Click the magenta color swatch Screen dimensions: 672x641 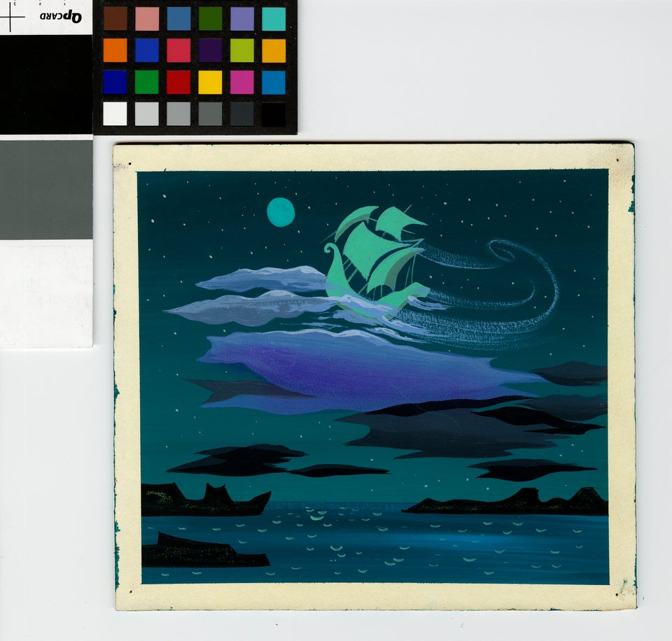click(x=242, y=82)
